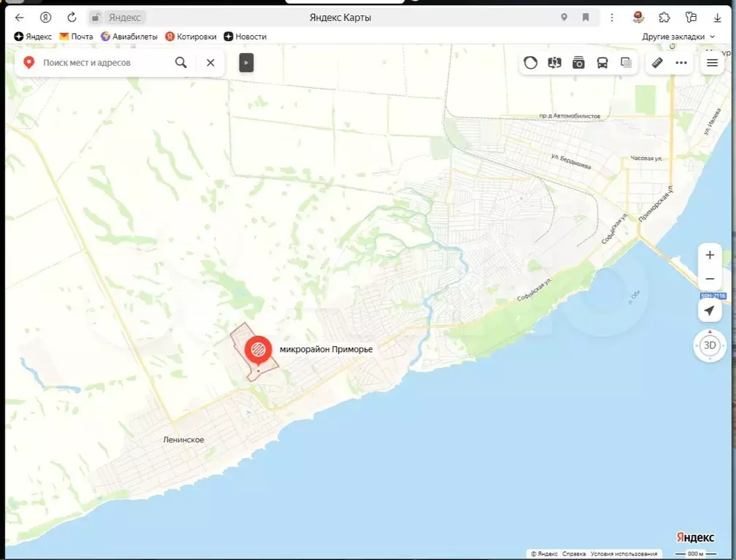Screen dimensions: 736x560
Task: Click the red pin icon in search box
Action: [x=29, y=63]
